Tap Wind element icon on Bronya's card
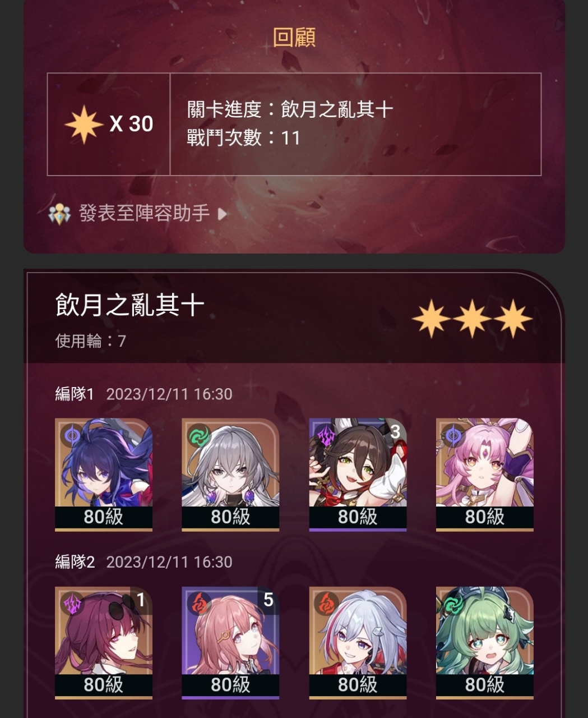 coord(200,435)
